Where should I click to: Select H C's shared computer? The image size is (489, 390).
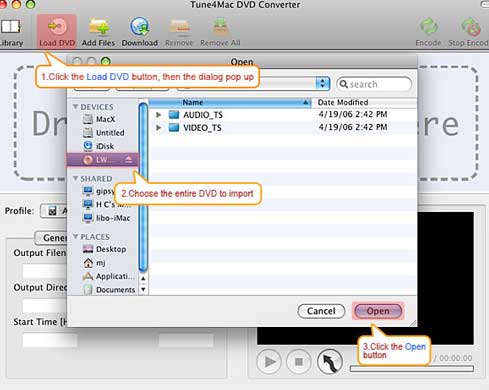pos(106,204)
